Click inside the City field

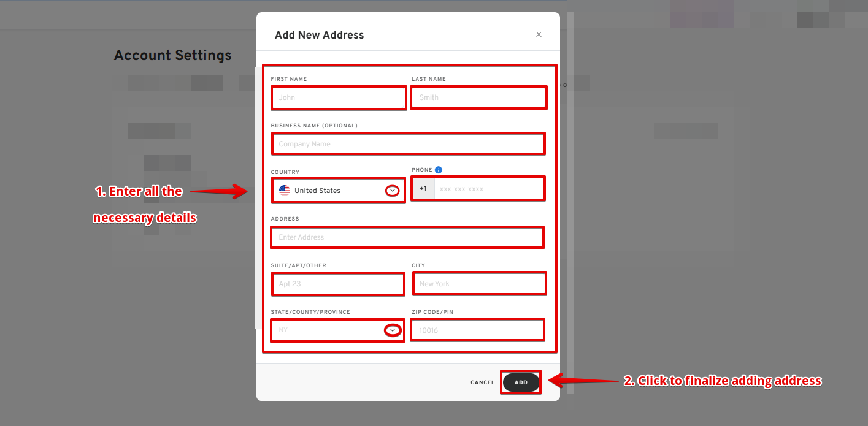(478, 284)
